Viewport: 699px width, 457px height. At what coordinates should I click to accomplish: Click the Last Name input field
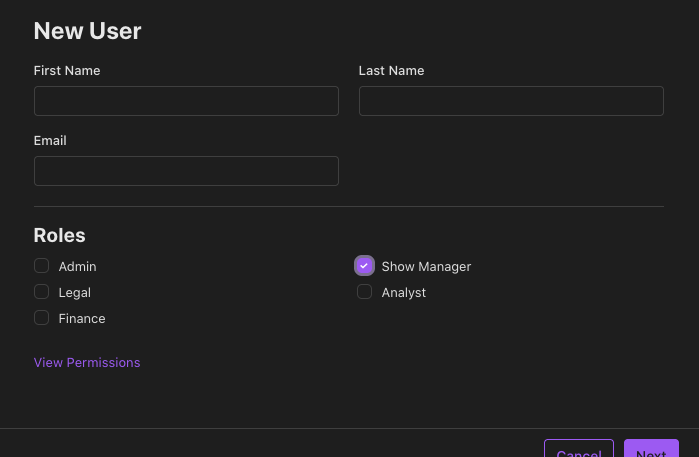pos(511,101)
